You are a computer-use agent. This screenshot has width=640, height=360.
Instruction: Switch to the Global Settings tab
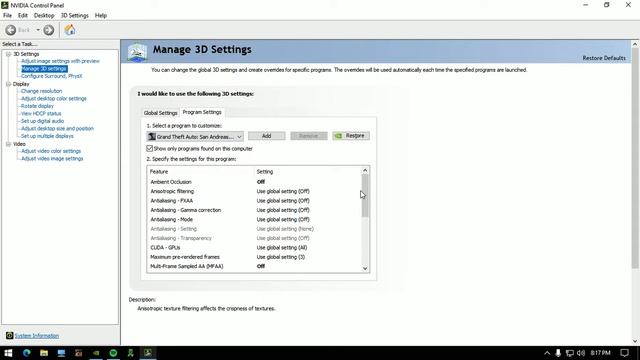[x=160, y=113]
